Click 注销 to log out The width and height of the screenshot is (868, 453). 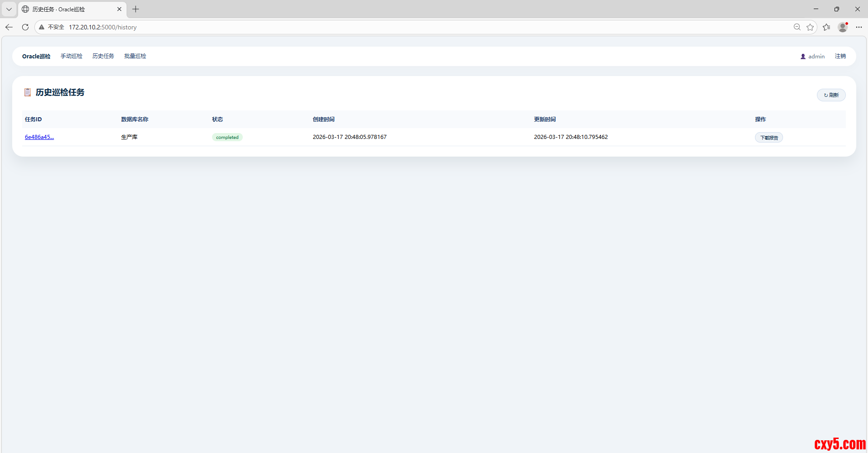[x=840, y=56]
